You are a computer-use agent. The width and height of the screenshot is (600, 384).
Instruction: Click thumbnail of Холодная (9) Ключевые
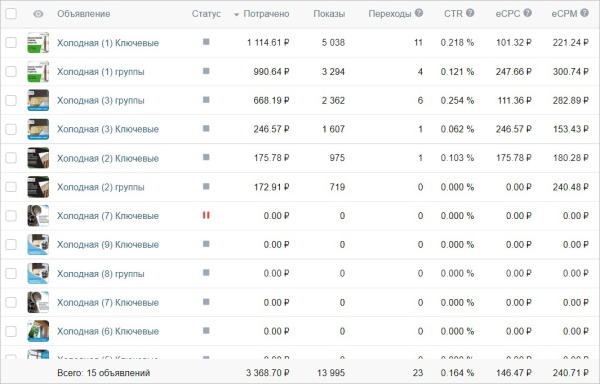(x=38, y=244)
